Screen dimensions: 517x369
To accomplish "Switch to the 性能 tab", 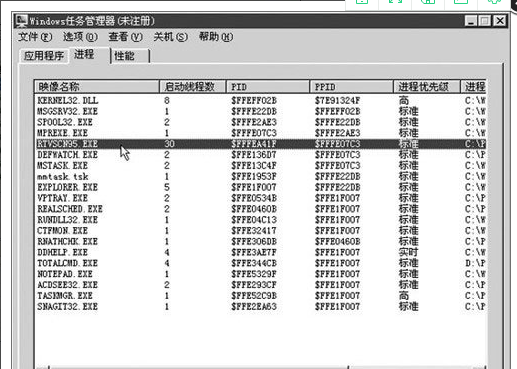I will [130, 56].
